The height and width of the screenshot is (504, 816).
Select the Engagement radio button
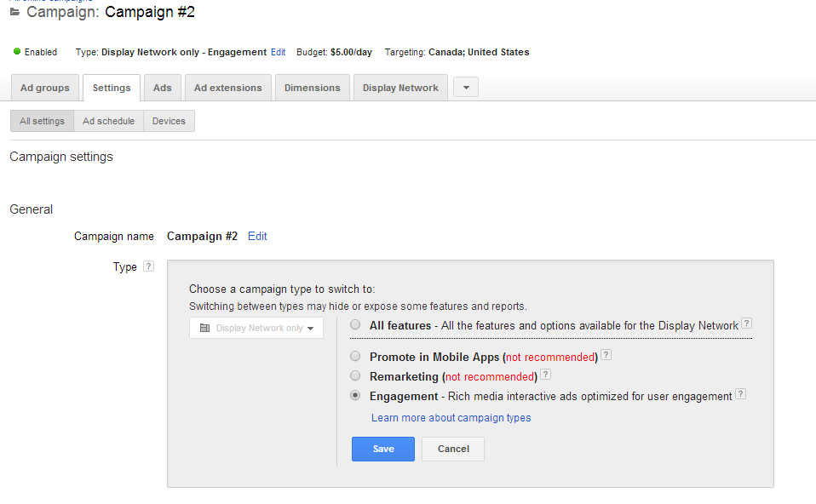coord(355,396)
